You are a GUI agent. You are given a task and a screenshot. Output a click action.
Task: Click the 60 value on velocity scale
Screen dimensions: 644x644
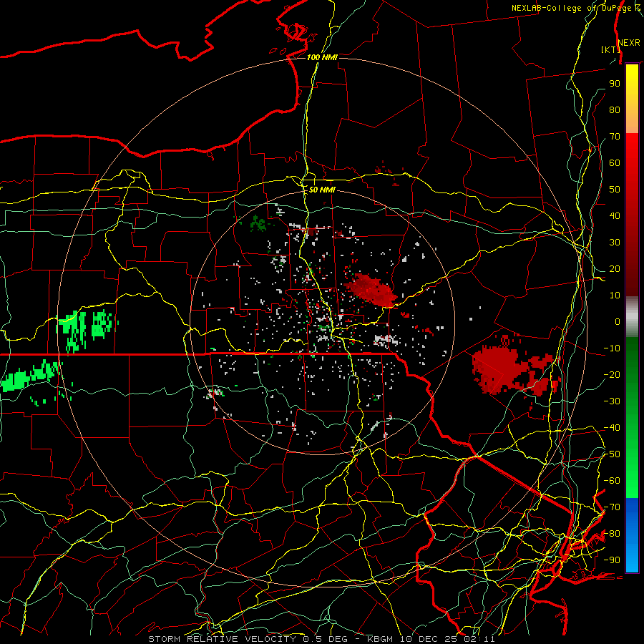coord(615,162)
